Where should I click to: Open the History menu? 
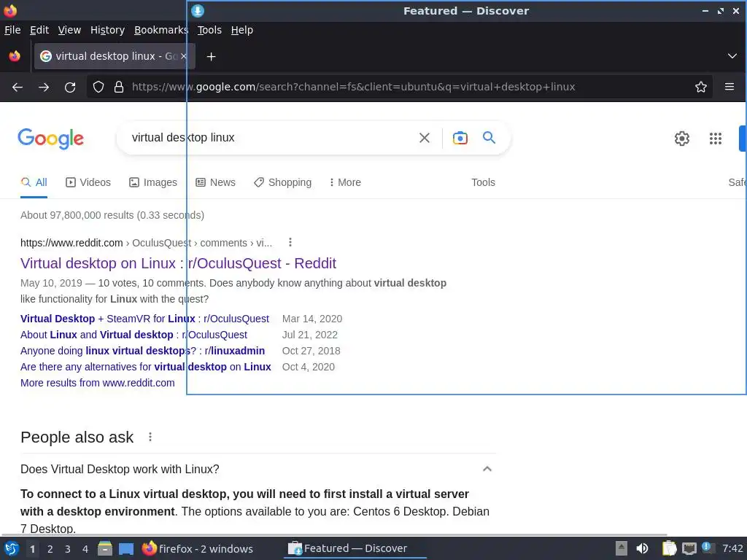pos(107,30)
